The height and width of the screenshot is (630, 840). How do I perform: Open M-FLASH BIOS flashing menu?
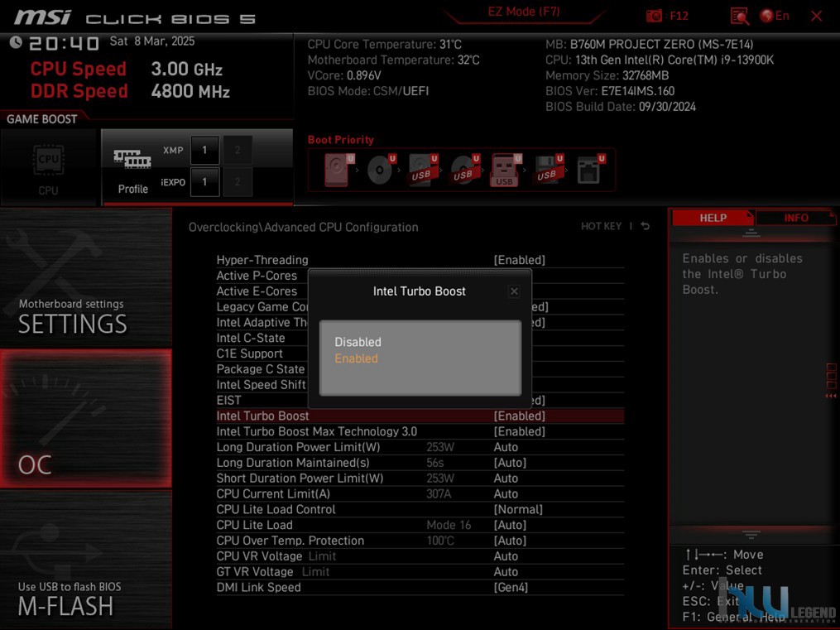click(x=86, y=560)
